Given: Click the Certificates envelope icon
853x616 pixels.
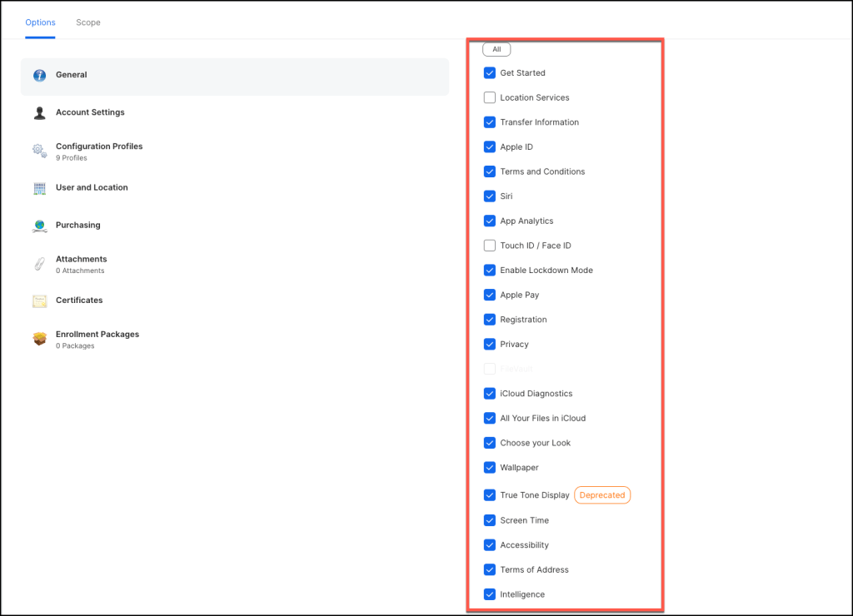Looking at the screenshot, I should (39, 301).
